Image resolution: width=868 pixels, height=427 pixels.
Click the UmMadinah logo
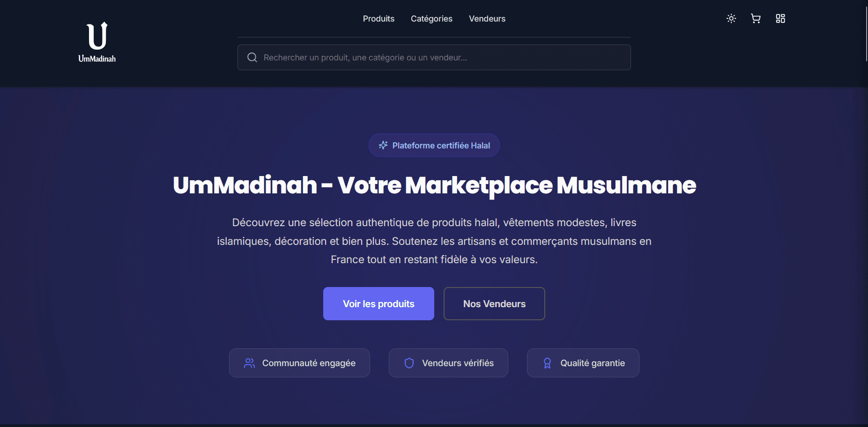point(97,42)
